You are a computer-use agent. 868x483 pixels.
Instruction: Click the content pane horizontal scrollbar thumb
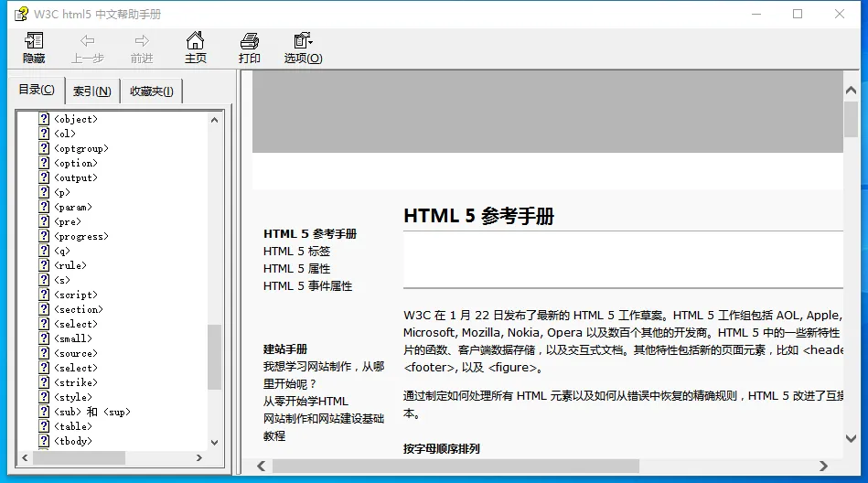pyautogui.click(x=455, y=467)
